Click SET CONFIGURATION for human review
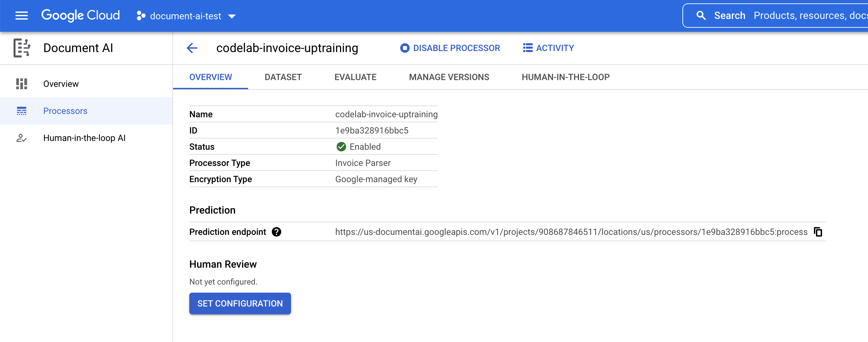The height and width of the screenshot is (342, 868). 240,303
